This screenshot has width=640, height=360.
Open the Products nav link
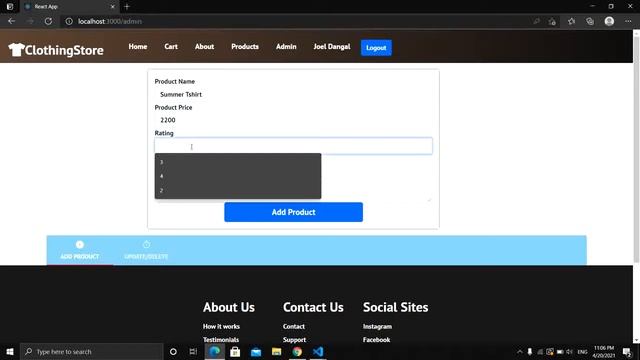[245, 47]
